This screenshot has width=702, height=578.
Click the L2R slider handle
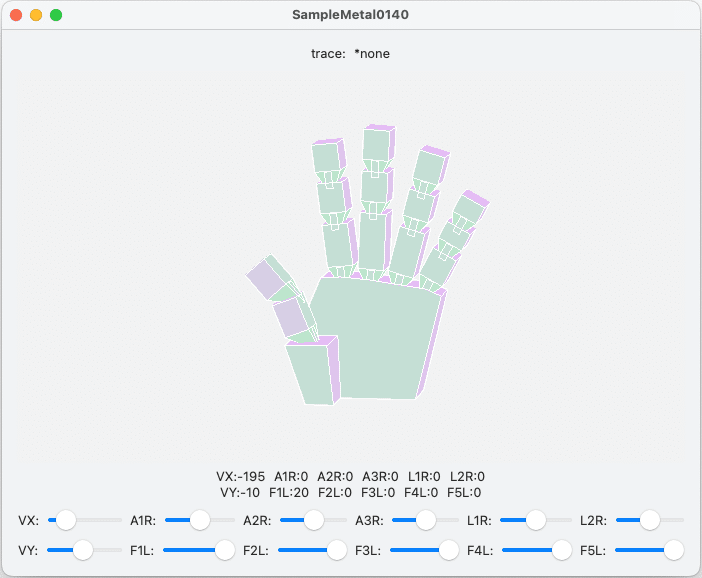point(650,520)
